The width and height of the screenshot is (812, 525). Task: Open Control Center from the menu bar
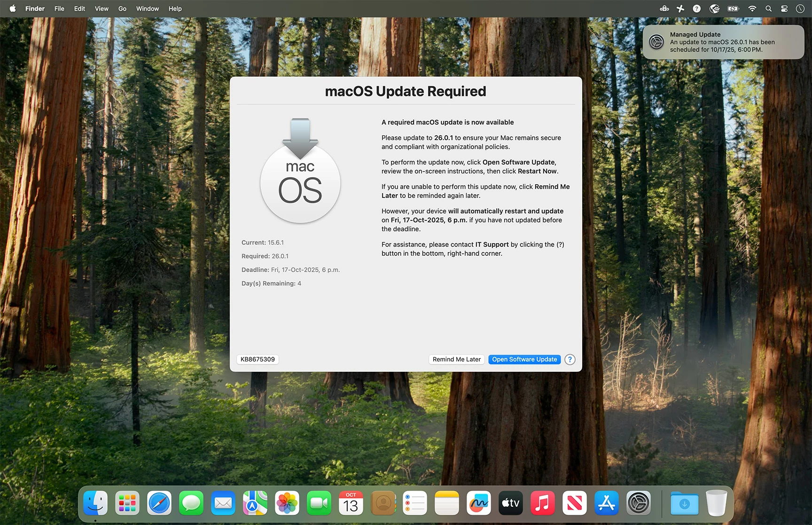click(x=784, y=8)
